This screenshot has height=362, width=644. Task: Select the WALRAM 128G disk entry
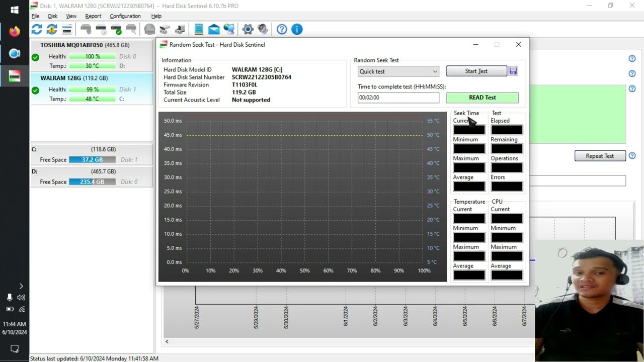coord(92,88)
